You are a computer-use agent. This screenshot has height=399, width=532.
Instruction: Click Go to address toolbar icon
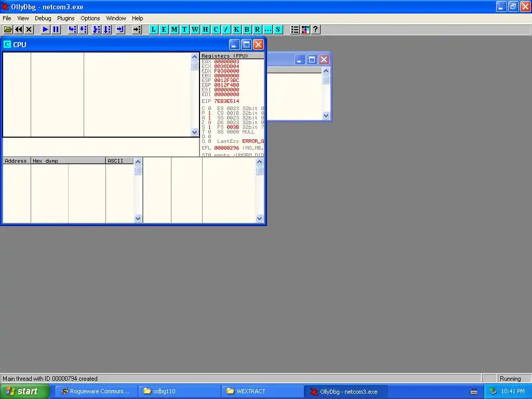(137, 30)
